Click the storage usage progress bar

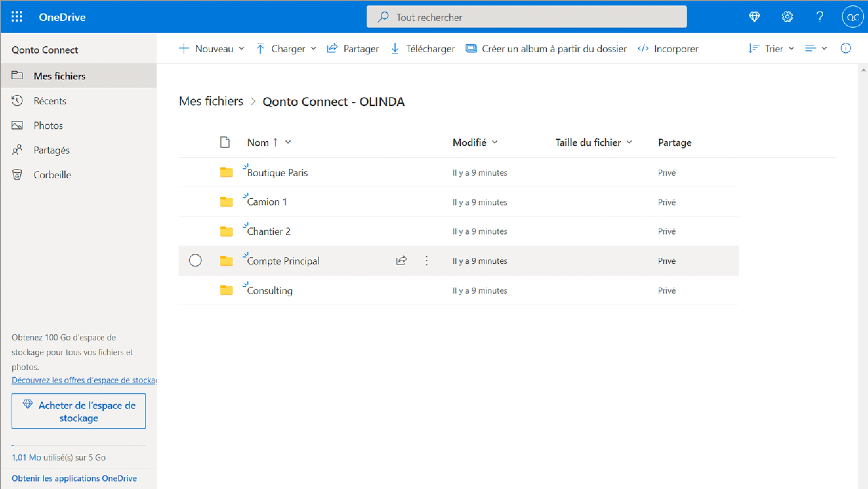[78, 445]
